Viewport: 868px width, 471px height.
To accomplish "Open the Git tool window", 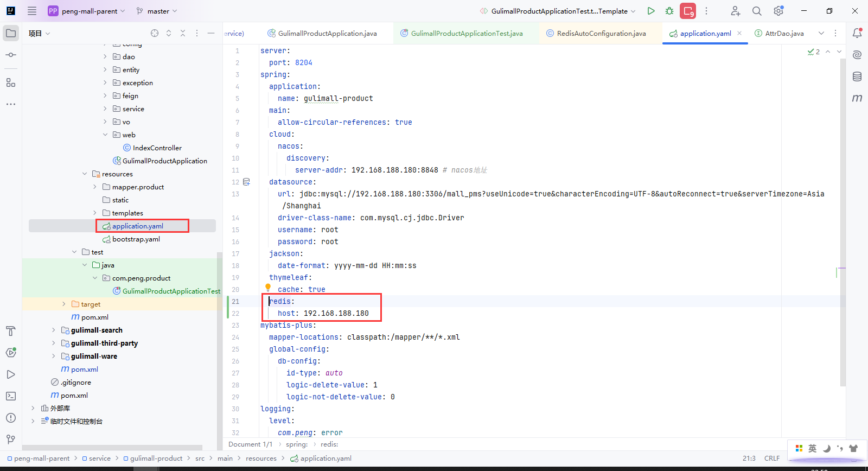I will (x=11, y=440).
